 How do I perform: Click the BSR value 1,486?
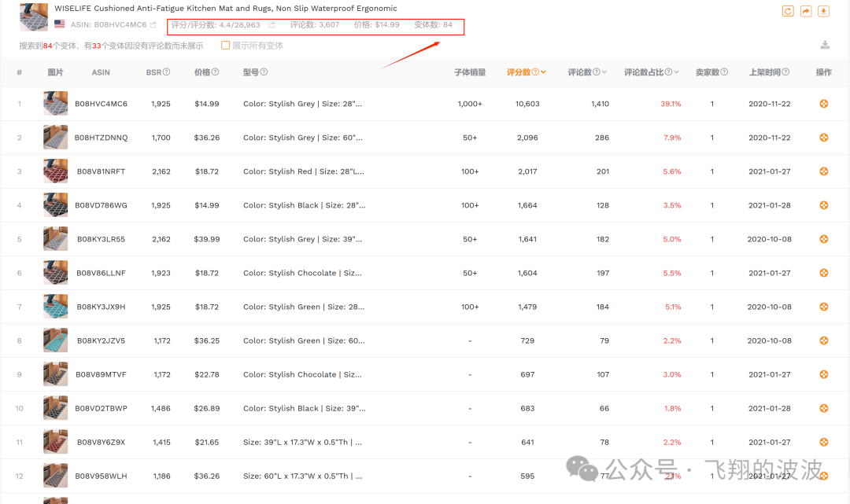click(x=161, y=408)
